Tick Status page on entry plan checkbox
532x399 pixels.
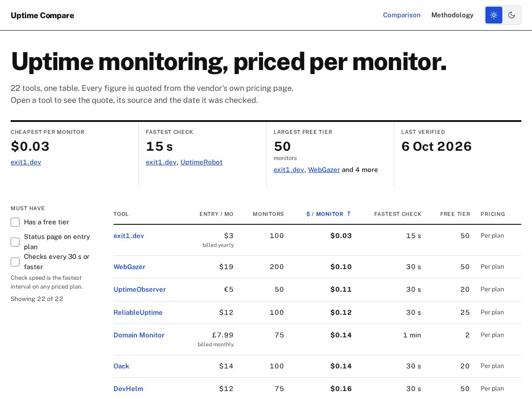[15, 242]
